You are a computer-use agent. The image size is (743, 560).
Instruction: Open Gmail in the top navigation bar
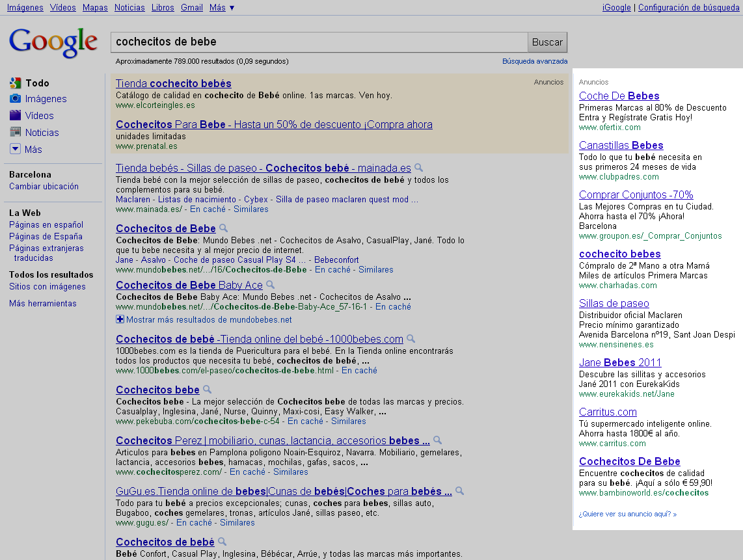tap(192, 8)
